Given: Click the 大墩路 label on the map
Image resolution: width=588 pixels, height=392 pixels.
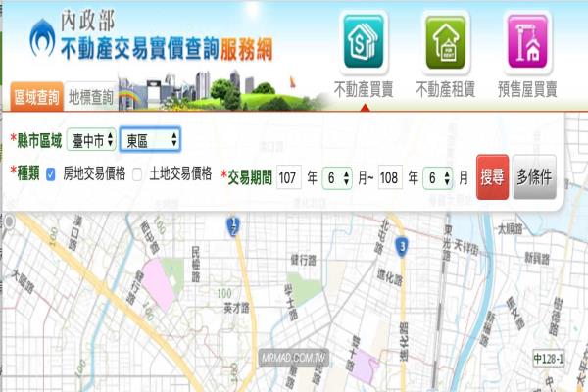Looking at the screenshot, I should 23,281.
